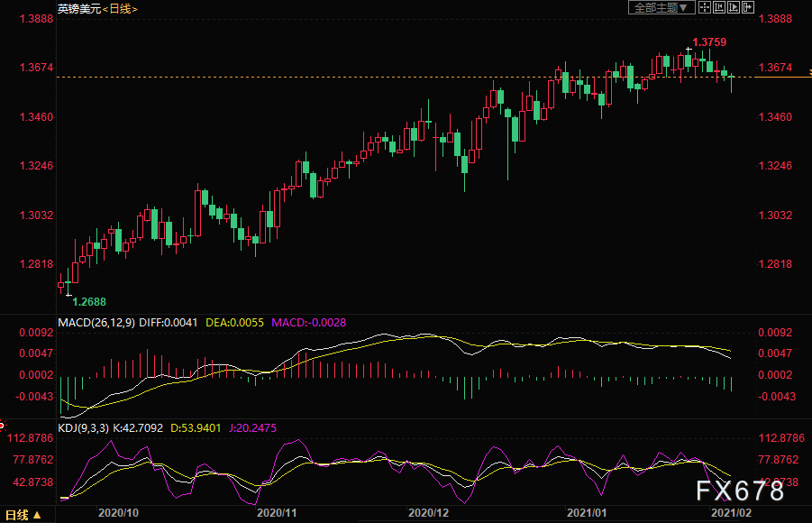This screenshot has width=812, height=523.
Task: Click the 1.3759 high price marker
Action: (x=709, y=42)
